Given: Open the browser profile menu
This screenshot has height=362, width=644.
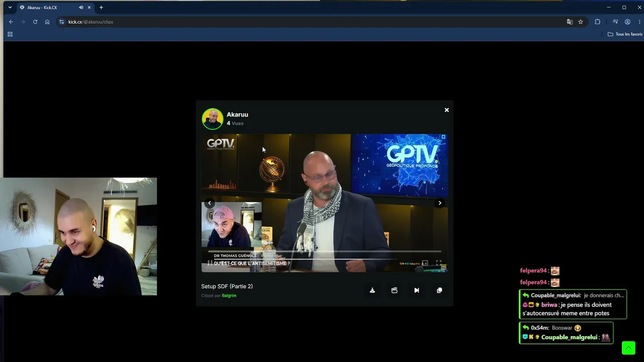Looking at the screenshot, I should (x=627, y=22).
